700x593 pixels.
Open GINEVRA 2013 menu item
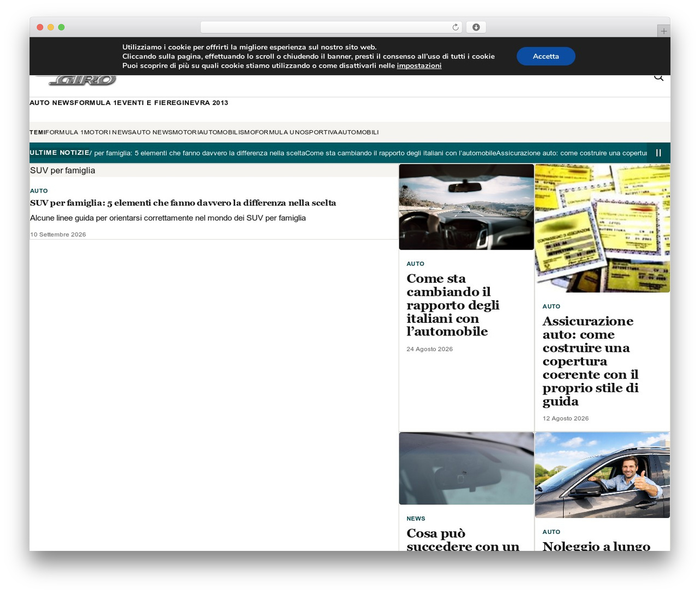tap(201, 103)
